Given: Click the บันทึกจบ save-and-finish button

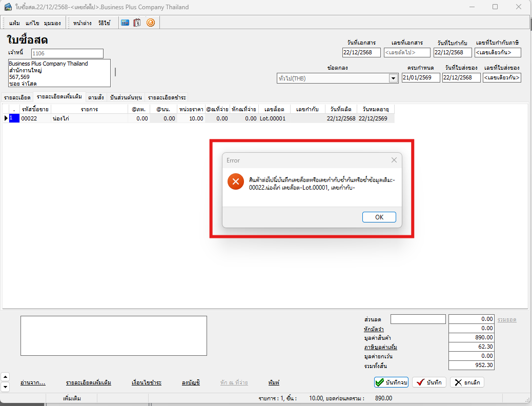Looking at the screenshot, I should tap(391, 382).
